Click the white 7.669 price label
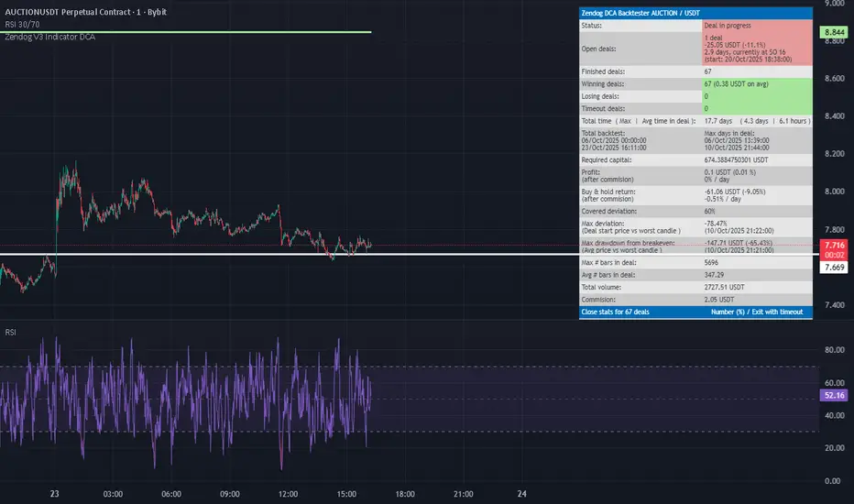Screen dimensions: 854x504 pos(834,267)
